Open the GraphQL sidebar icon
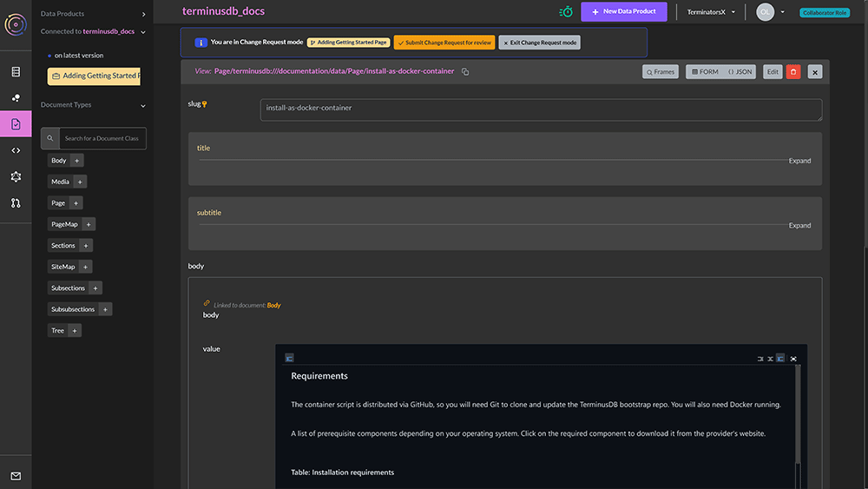This screenshot has height=489, width=868. [16, 176]
